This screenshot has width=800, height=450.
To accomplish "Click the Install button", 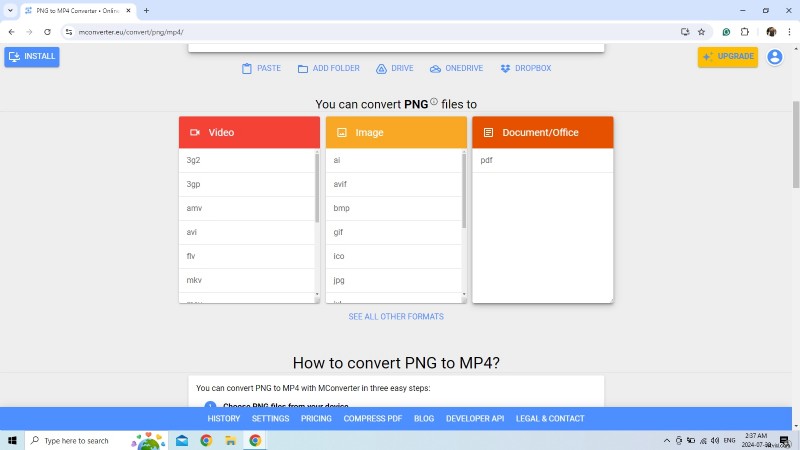I will (32, 57).
